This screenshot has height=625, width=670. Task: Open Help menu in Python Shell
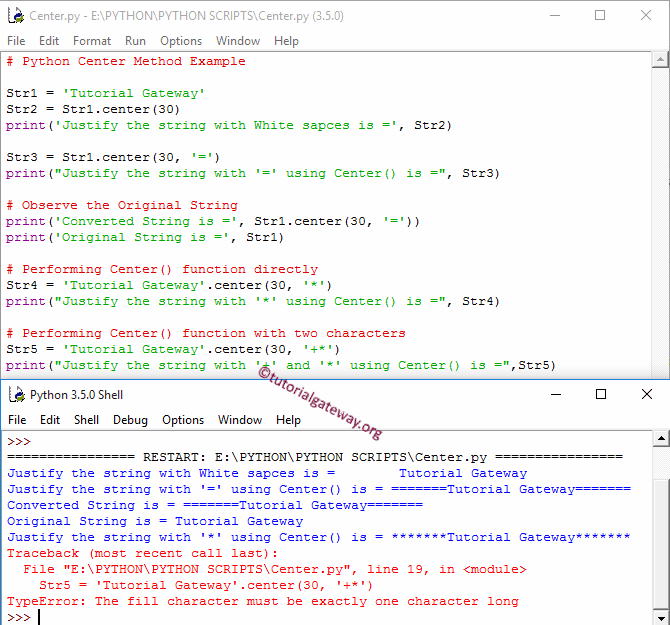pyautogui.click(x=288, y=420)
